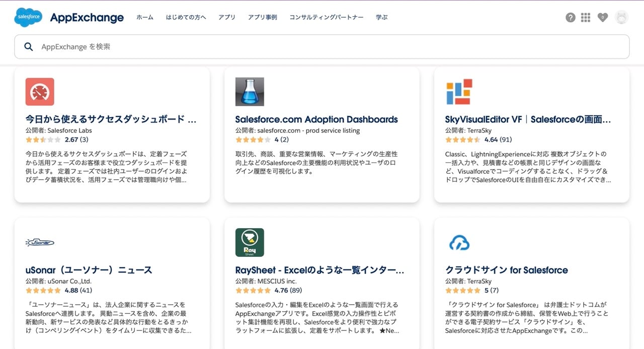The image size is (644, 349).
Task: Click 公開者: TerraSky under SkyVisualEditor
Action: (x=468, y=130)
